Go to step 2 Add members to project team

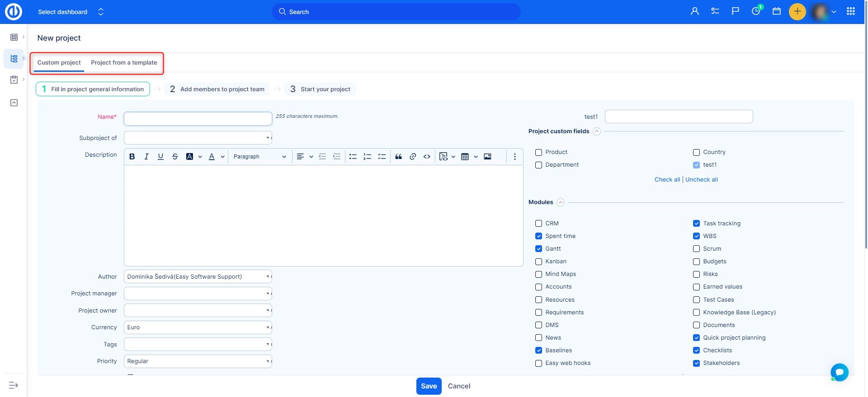[217, 89]
